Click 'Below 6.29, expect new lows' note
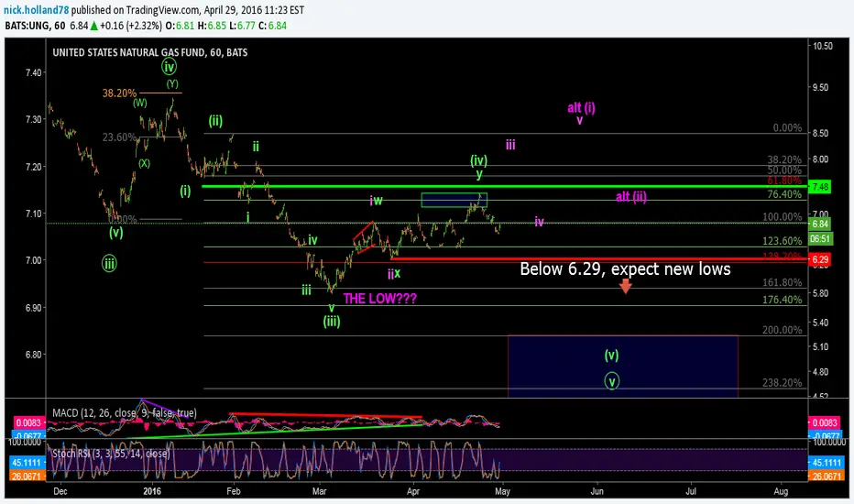Screen dimensions: 854x504 [x=625, y=269]
